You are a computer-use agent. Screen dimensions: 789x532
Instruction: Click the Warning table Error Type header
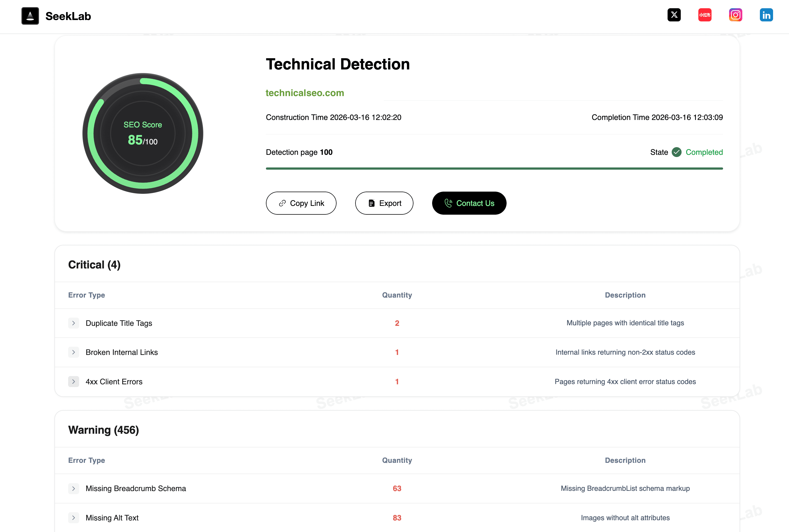pos(87,460)
